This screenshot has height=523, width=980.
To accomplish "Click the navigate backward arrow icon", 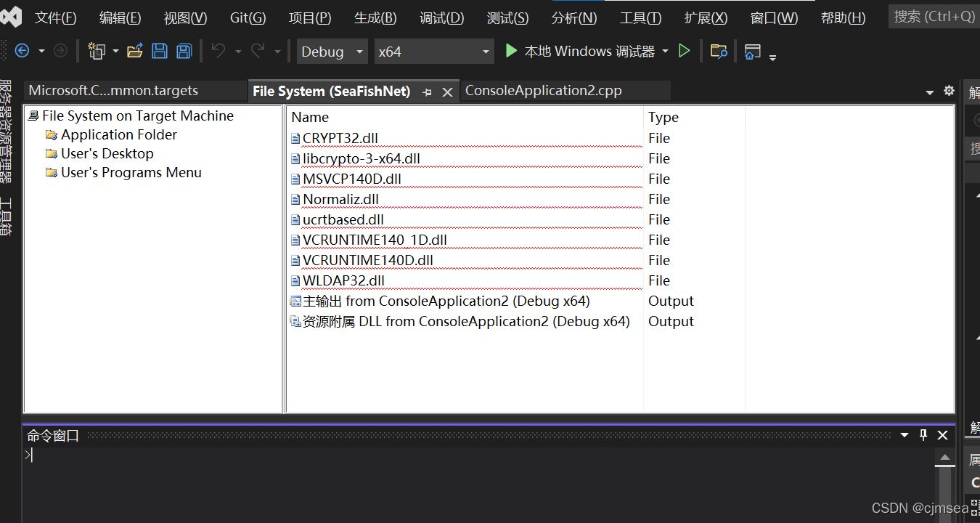I will pos(22,51).
